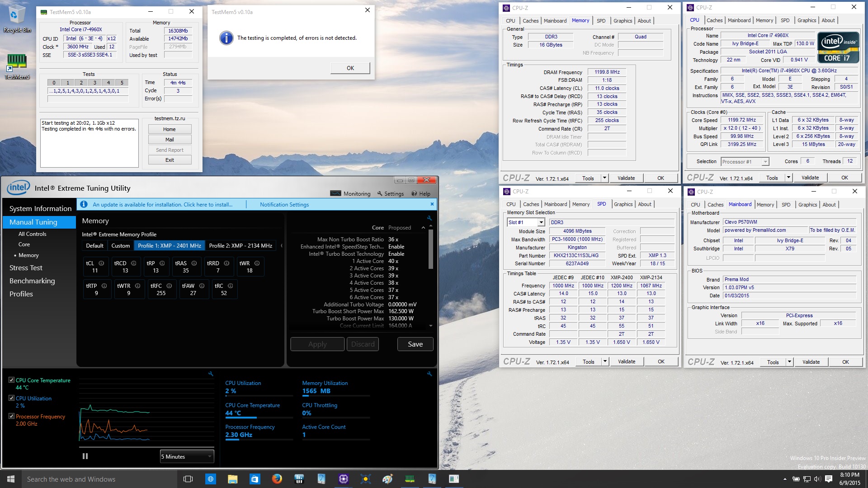Open Benchmarking section in Extreme Tuning Utility

pos(32,281)
